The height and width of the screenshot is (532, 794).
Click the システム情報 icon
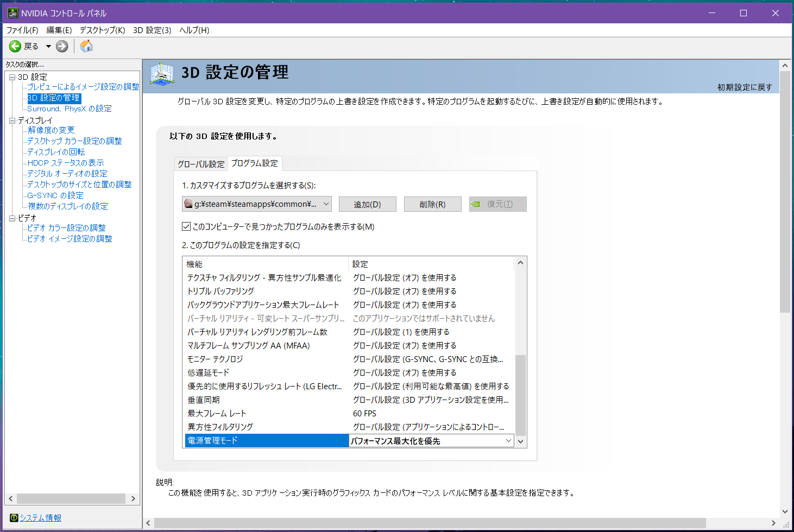(x=14, y=518)
